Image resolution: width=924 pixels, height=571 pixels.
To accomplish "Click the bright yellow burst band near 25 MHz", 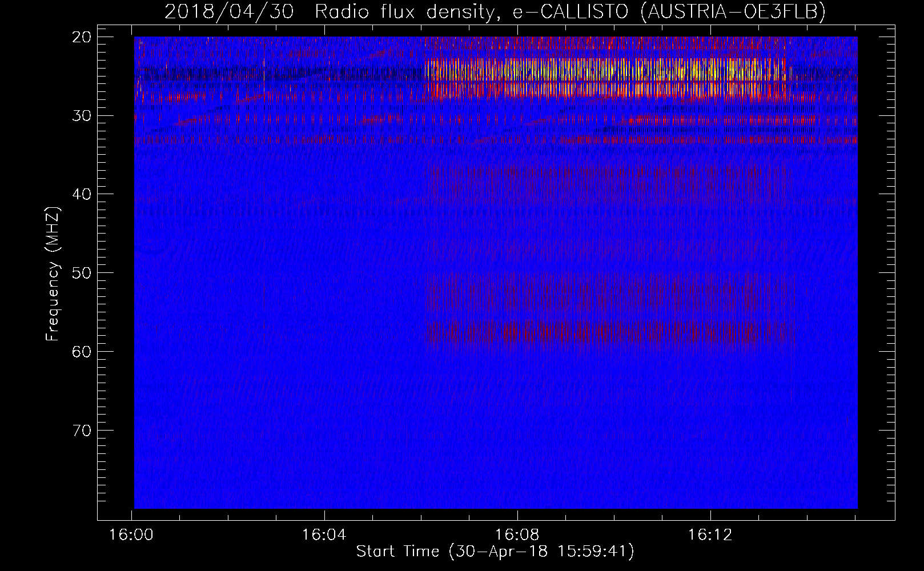I will 605,77.
